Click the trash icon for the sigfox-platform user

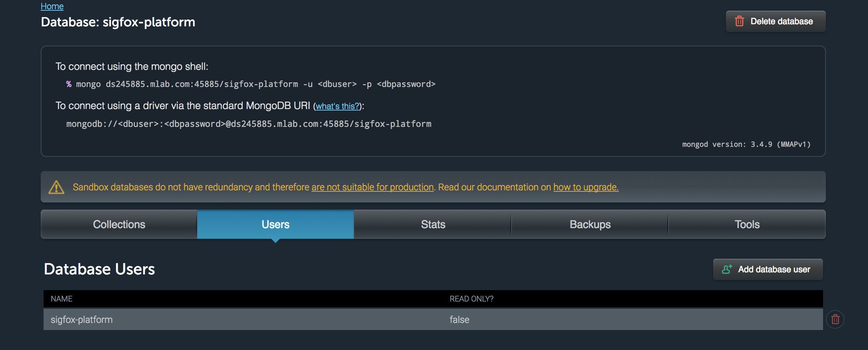coord(835,319)
